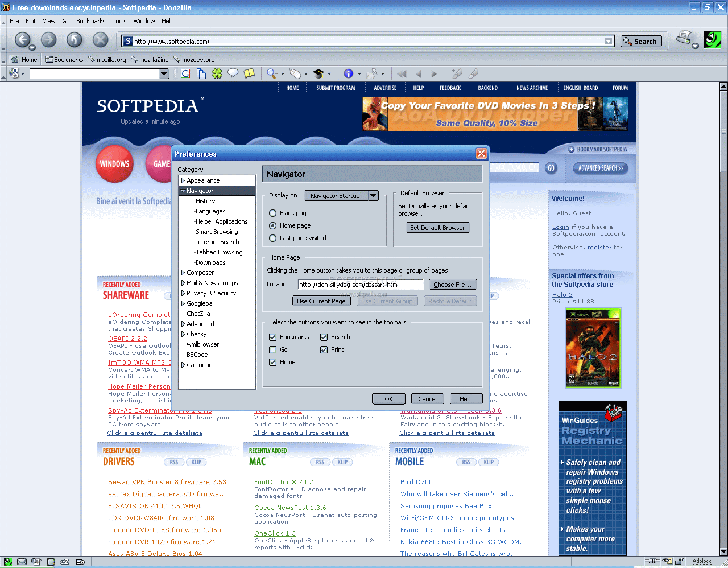Select the Blank page radio option
Screen dimensions: 728x568
click(x=289, y=213)
